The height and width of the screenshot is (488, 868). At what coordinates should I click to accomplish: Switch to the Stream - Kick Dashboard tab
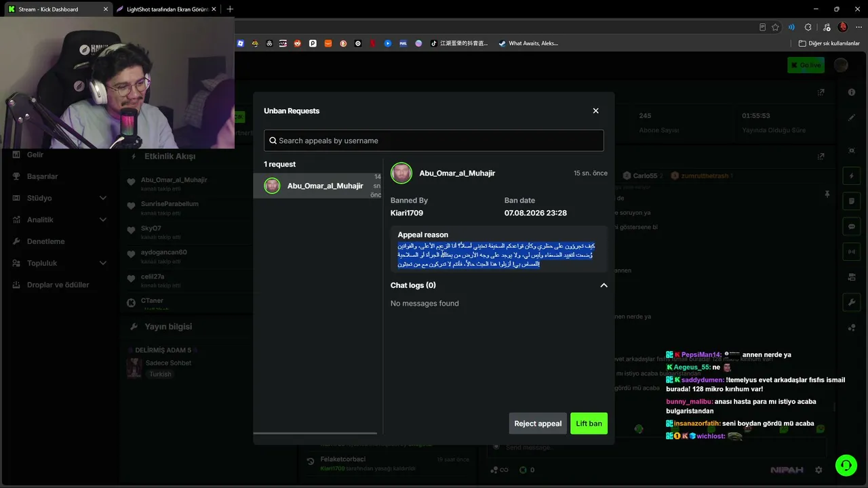tap(57, 9)
